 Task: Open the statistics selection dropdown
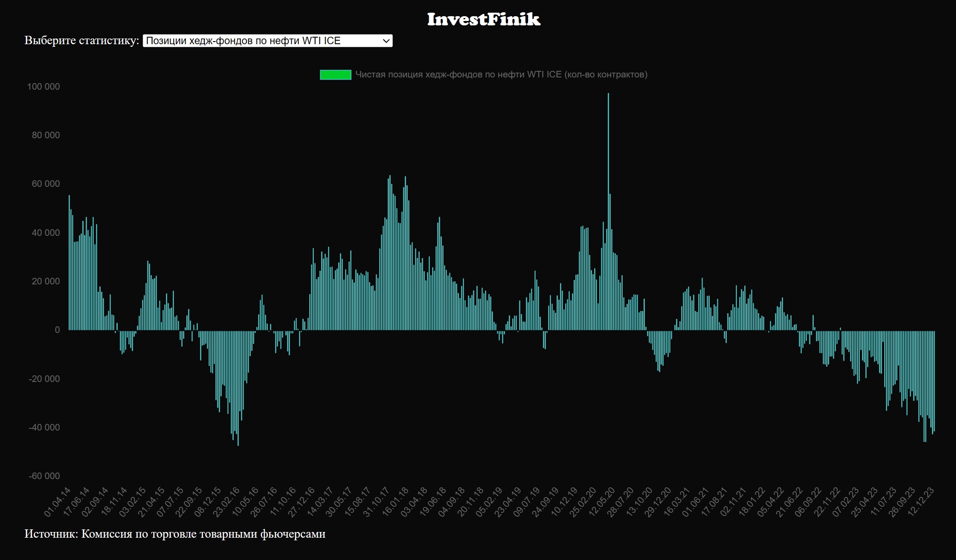coord(267,41)
